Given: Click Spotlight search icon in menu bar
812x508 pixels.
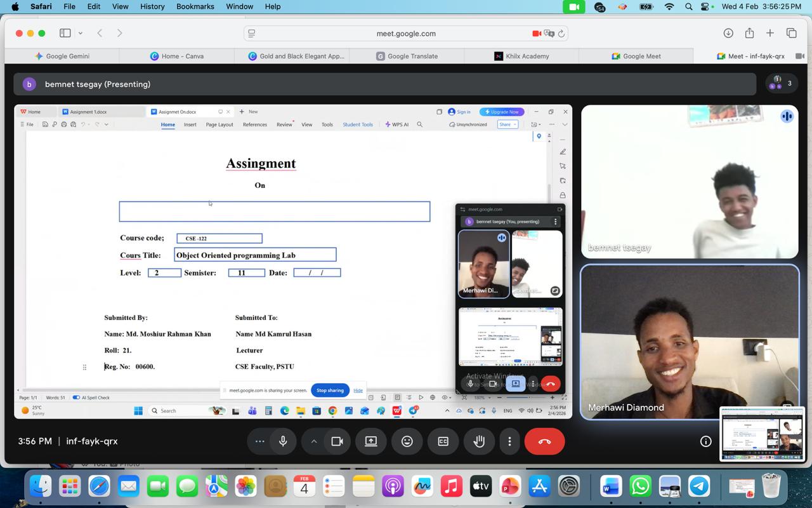Looking at the screenshot, I should [689, 6].
